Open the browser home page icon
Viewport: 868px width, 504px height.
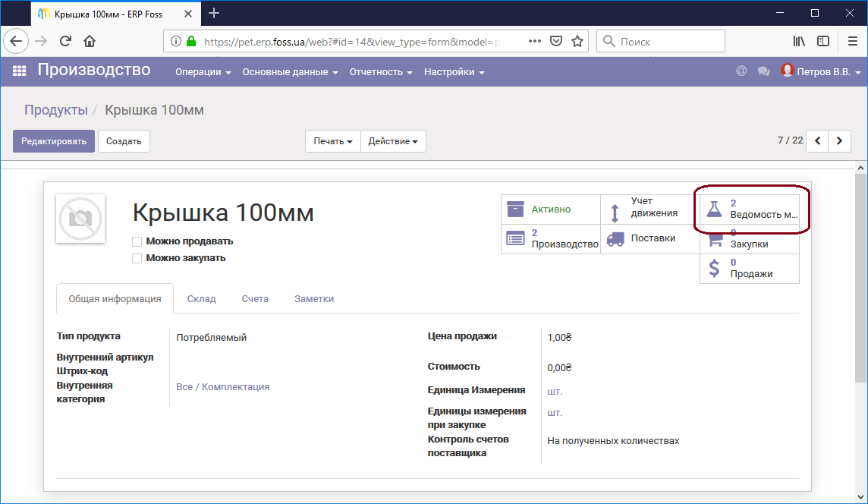coord(90,41)
